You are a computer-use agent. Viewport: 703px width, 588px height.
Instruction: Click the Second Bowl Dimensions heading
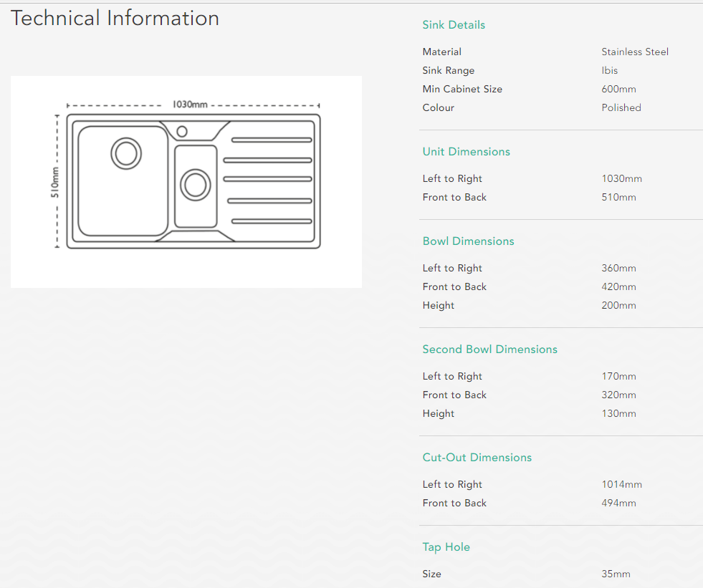(x=489, y=350)
